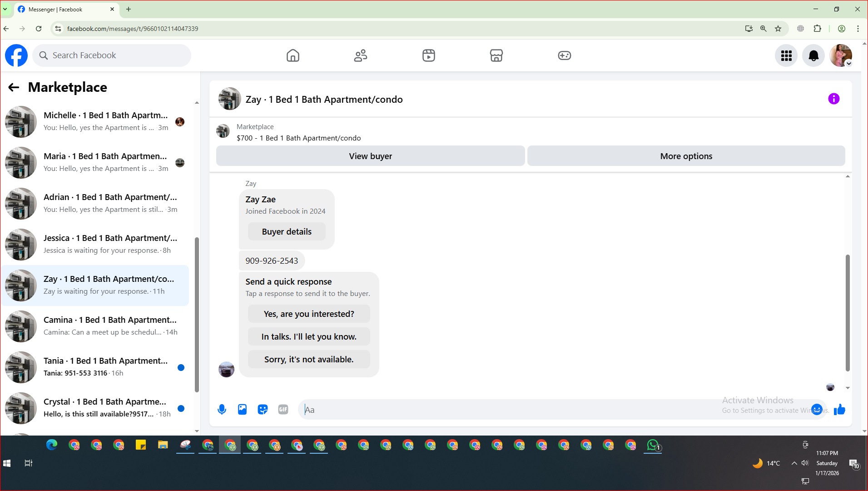Click Zay's avatar in chat header
868x491 pixels.
tap(229, 99)
